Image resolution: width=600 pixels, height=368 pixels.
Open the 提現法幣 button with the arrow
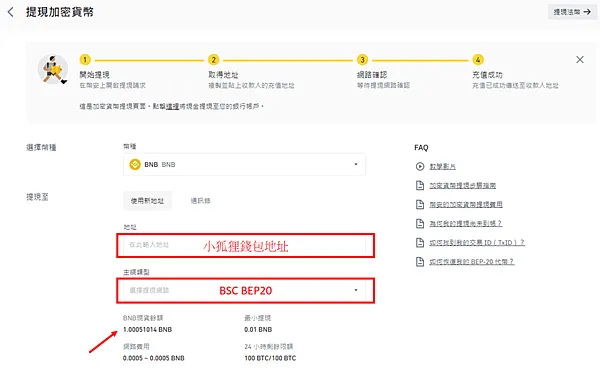572,12
